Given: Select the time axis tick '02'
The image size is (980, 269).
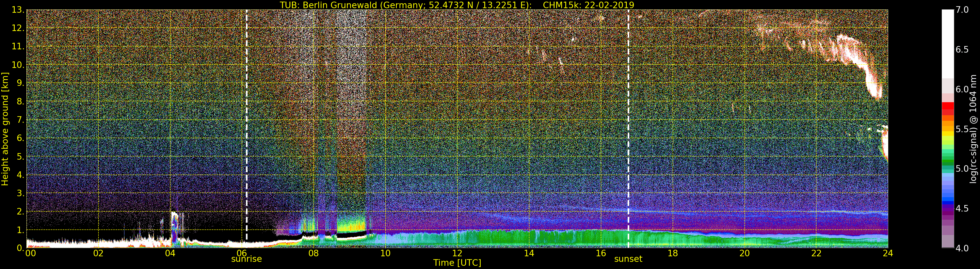Looking at the screenshot, I should point(98,253).
